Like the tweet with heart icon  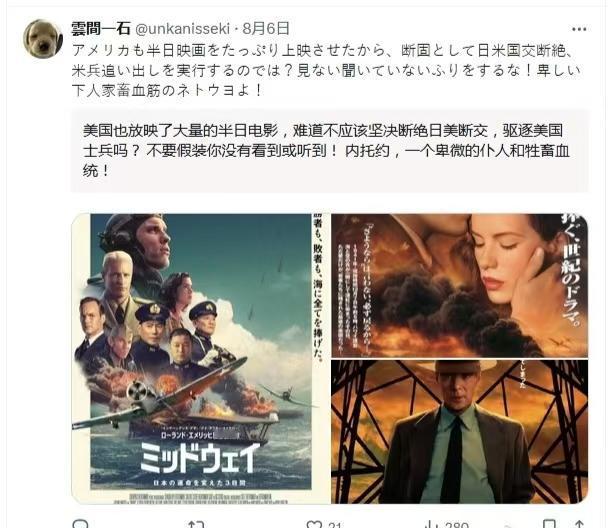click(314, 525)
